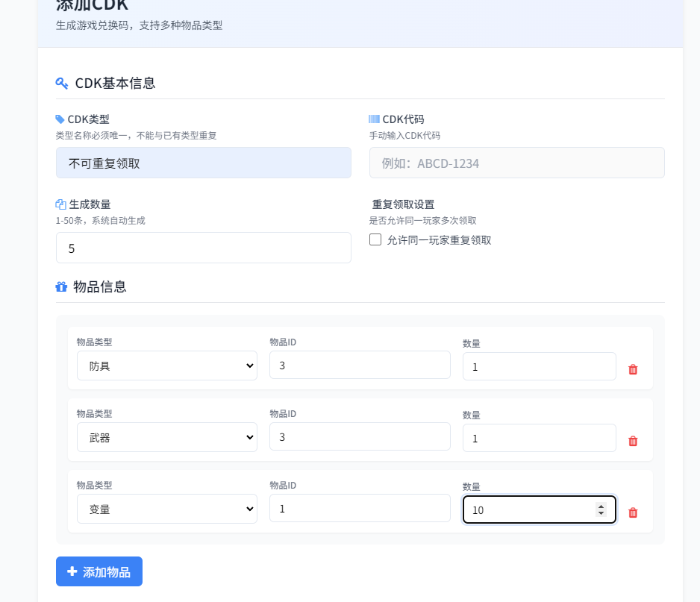
Task: Click the CDK基本信息 section heading
Action: coord(115,83)
